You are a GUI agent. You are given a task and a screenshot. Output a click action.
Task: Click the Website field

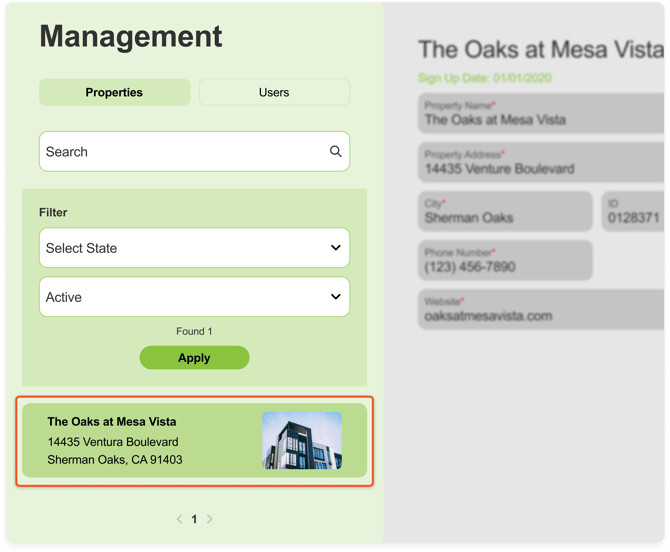(540, 310)
